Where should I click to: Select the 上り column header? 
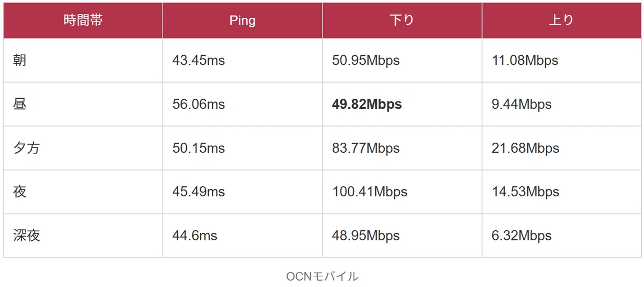[x=561, y=20]
